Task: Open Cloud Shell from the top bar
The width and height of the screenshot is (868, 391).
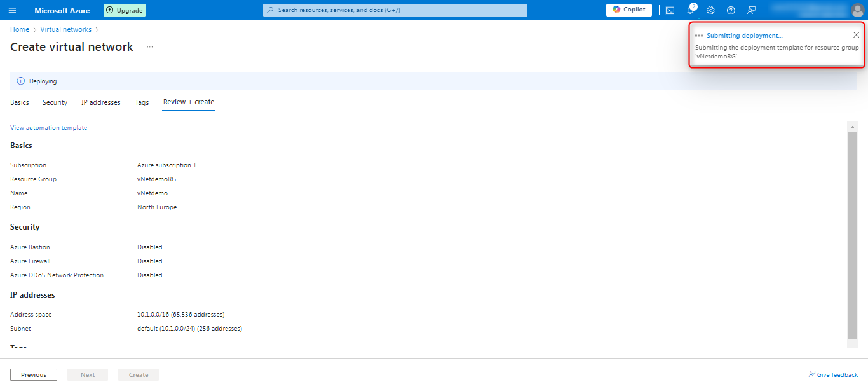Action: [670, 10]
